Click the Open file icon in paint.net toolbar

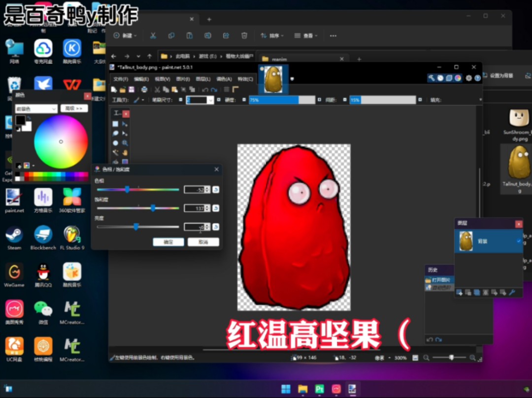click(x=123, y=90)
